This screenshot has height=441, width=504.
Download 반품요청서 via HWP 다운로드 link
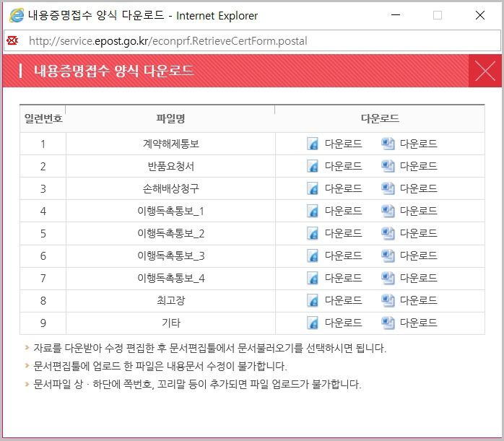tap(343, 166)
